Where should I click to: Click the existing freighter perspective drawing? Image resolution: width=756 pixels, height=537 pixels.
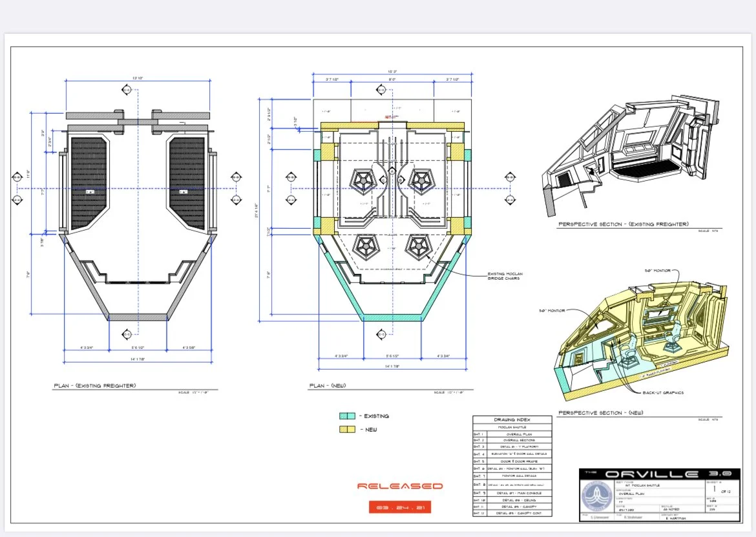(x=631, y=156)
